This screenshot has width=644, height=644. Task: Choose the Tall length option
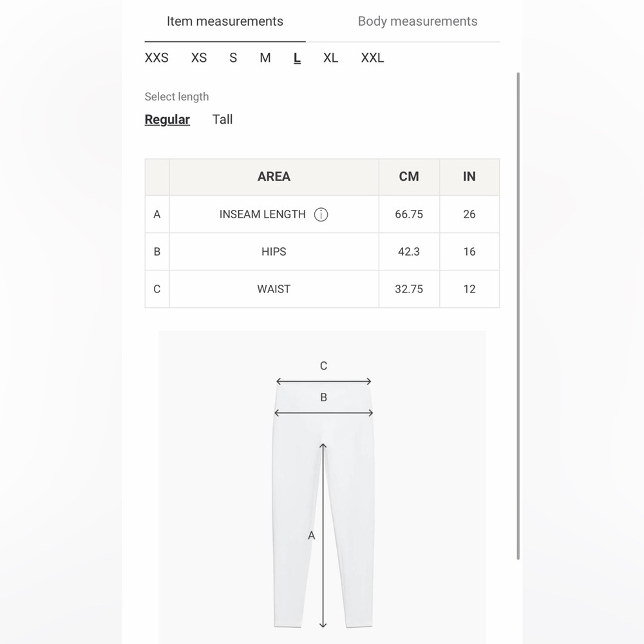tap(222, 119)
